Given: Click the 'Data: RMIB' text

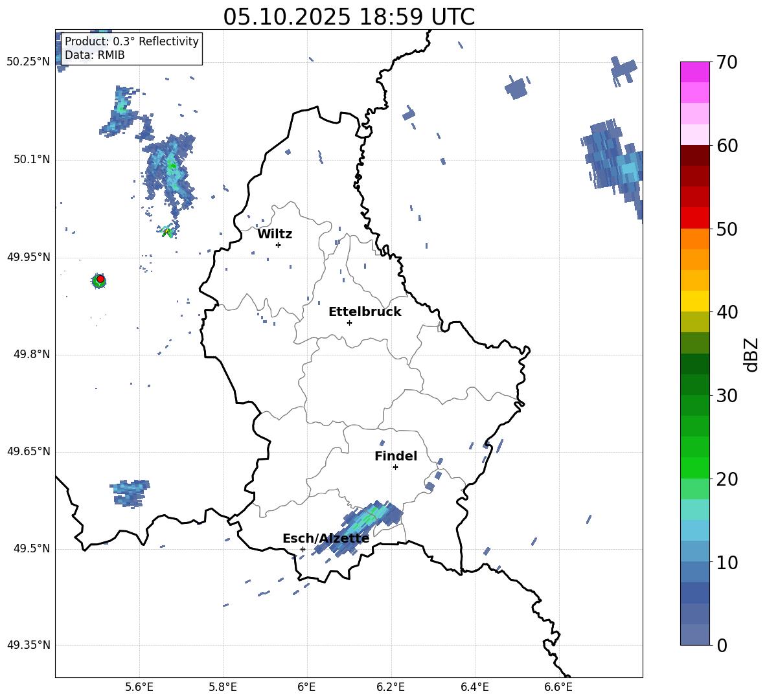Looking at the screenshot, I should point(95,55).
